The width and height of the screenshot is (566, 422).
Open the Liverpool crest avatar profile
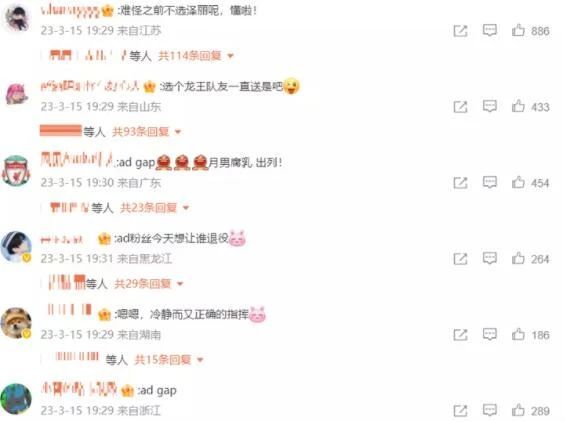click(x=16, y=171)
